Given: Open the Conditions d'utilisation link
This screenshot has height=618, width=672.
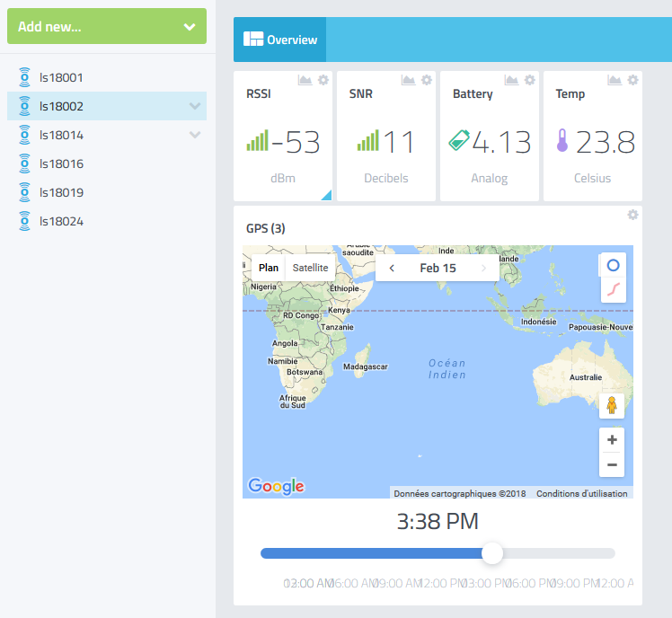Looking at the screenshot, I should (x=581, y=493).
